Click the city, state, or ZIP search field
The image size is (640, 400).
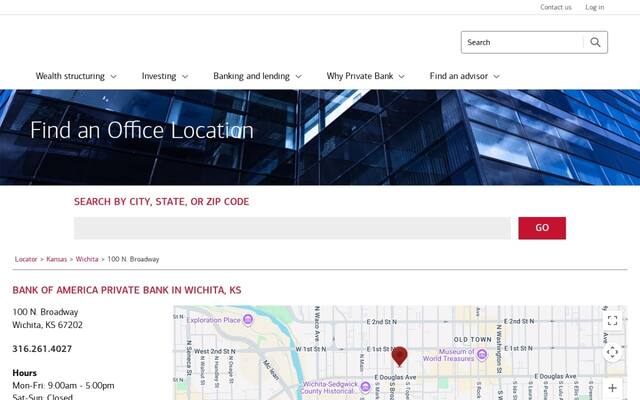(292, 228)
